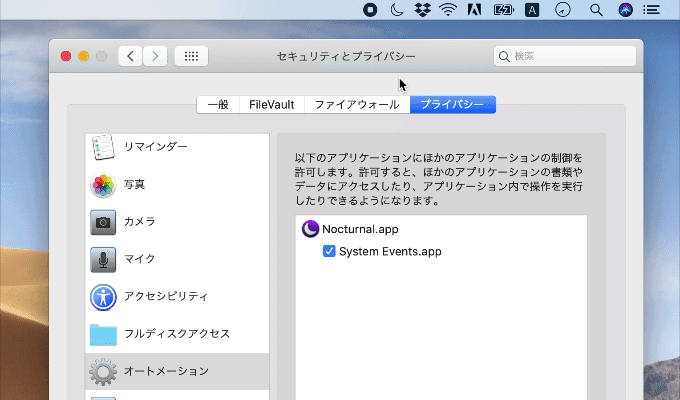
Task: Open the Nocturnal moon menu bar icon
Action: [x=397, y=10]
